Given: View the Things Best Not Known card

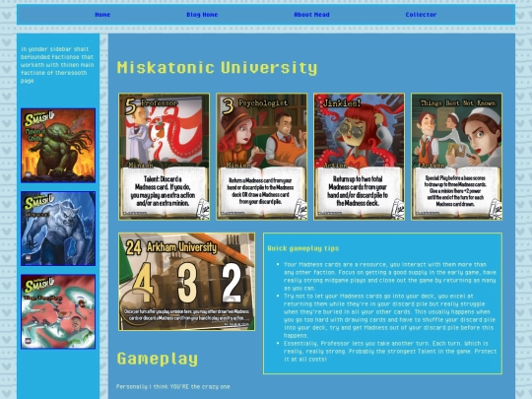Looking at the screenshot, I should pos(457,157).
